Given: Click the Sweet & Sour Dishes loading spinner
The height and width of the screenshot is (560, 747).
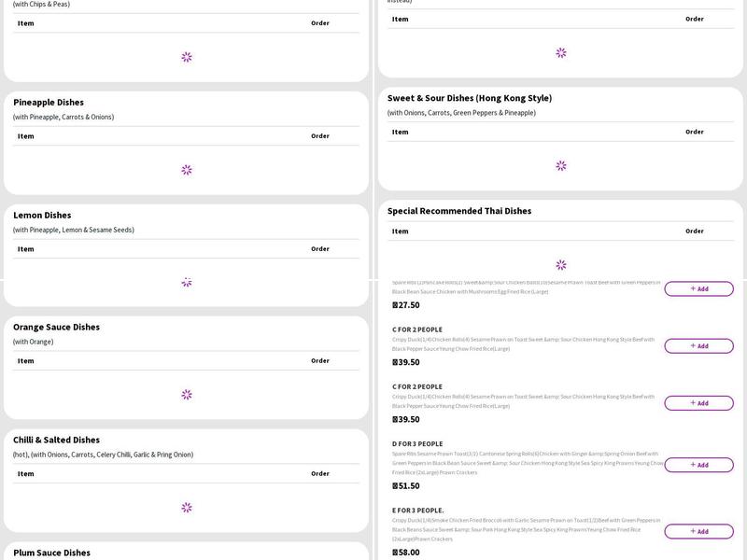Looking at the screenshot, I should [561, 165].
